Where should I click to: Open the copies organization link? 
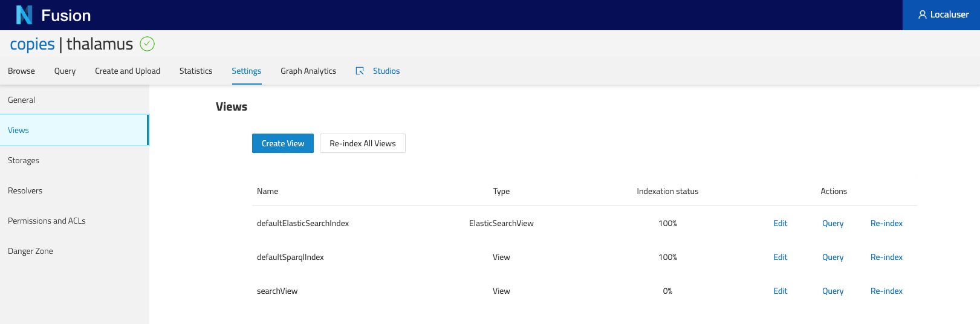32,44
